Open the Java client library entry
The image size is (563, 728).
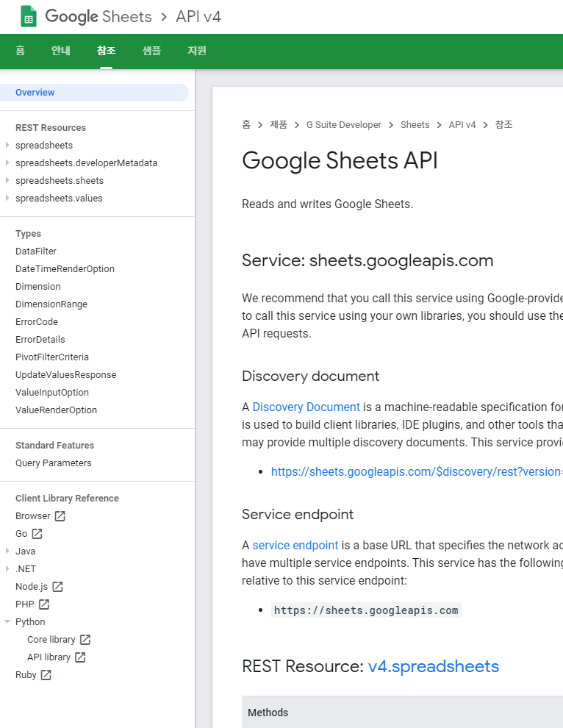(x=25, y=551)
